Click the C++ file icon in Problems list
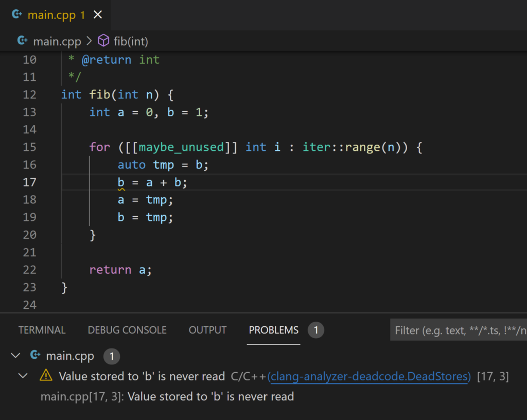 (36, 356)
